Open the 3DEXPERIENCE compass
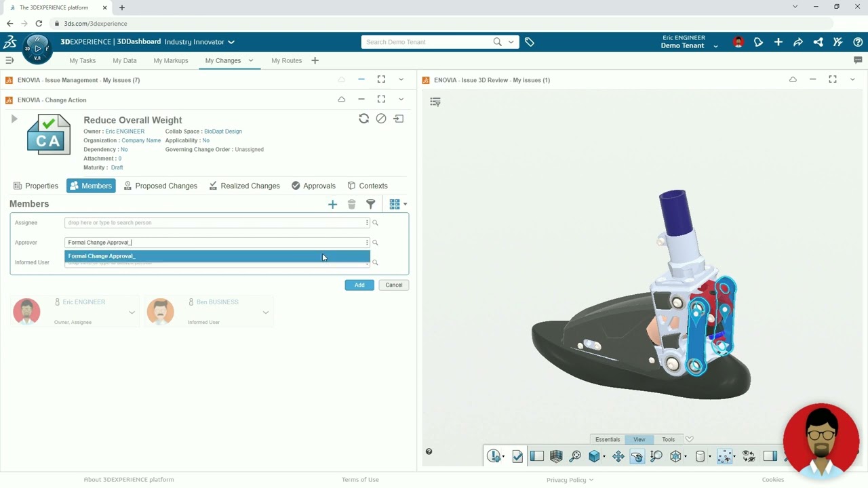 pos(37,48)
